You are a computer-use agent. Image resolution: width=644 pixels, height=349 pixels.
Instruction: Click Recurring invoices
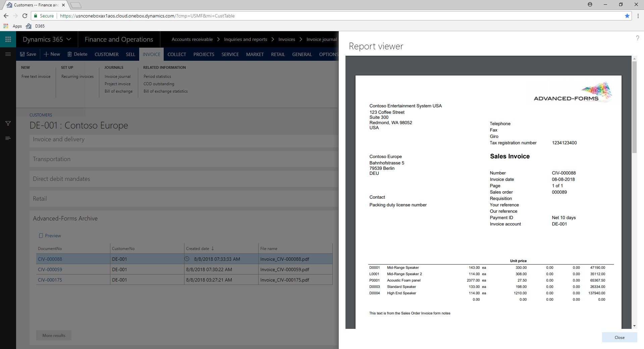click(x=77, y=77)
